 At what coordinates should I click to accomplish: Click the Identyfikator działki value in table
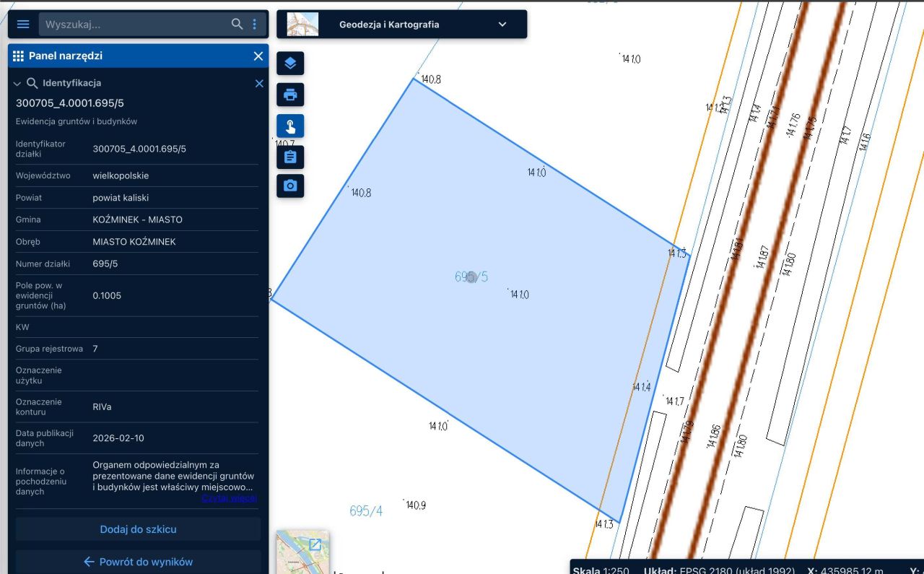pyautogui.click(x=139, y=149)
